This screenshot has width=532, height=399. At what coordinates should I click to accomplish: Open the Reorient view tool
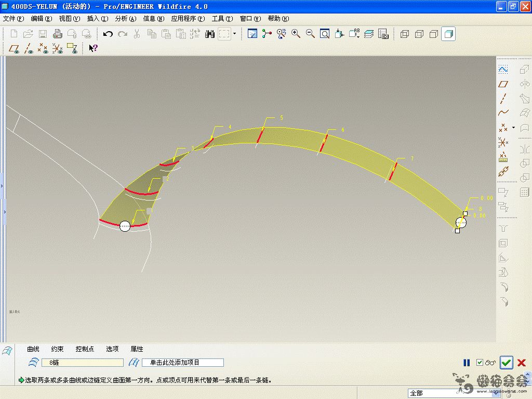click(x=339, y=34)
